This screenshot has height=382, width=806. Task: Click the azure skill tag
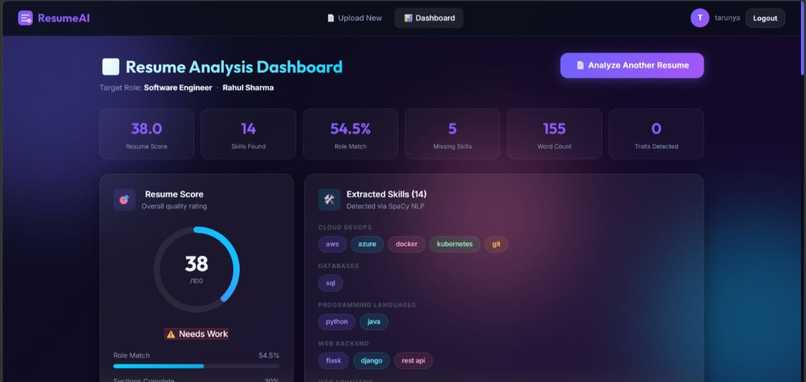point(367,244)
